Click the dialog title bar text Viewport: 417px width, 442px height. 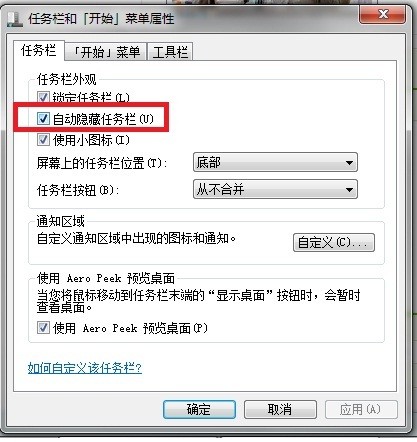[x=101, y=19]
